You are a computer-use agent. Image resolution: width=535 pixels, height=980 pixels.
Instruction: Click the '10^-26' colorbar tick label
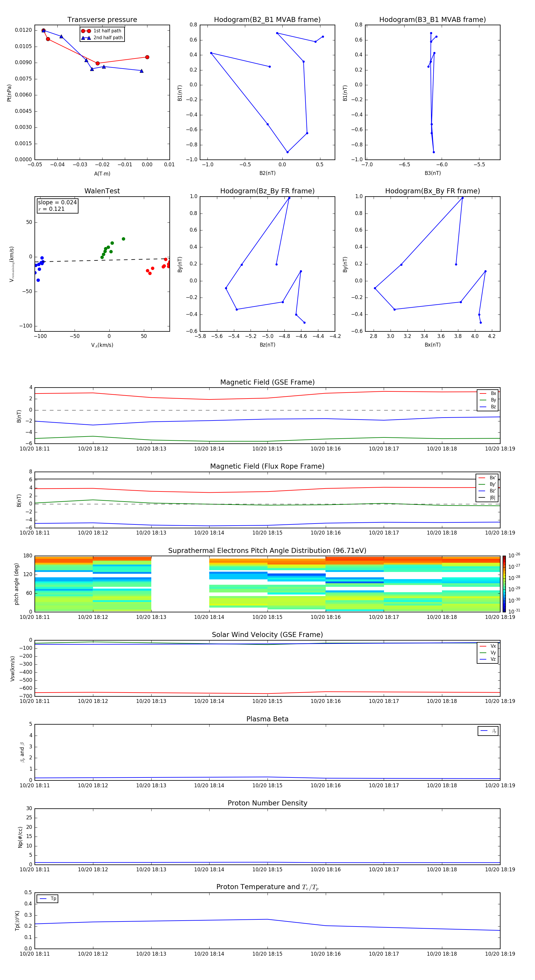tap(514, 555)
